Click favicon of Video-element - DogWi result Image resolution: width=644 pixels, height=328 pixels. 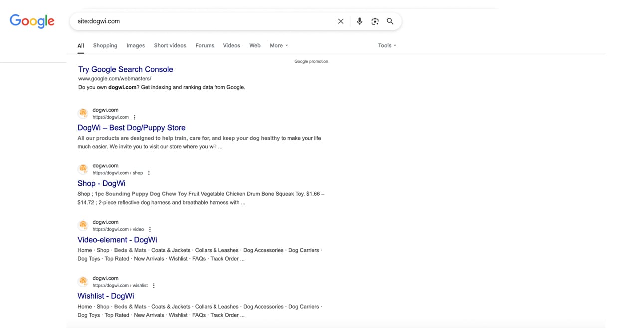pyautogui.click(x=83, y=225)
